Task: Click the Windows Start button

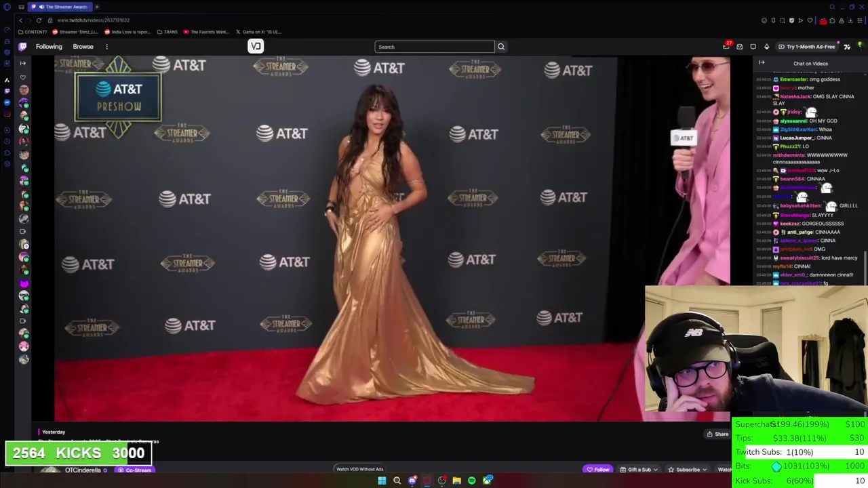Action: (x=382, y=481)
